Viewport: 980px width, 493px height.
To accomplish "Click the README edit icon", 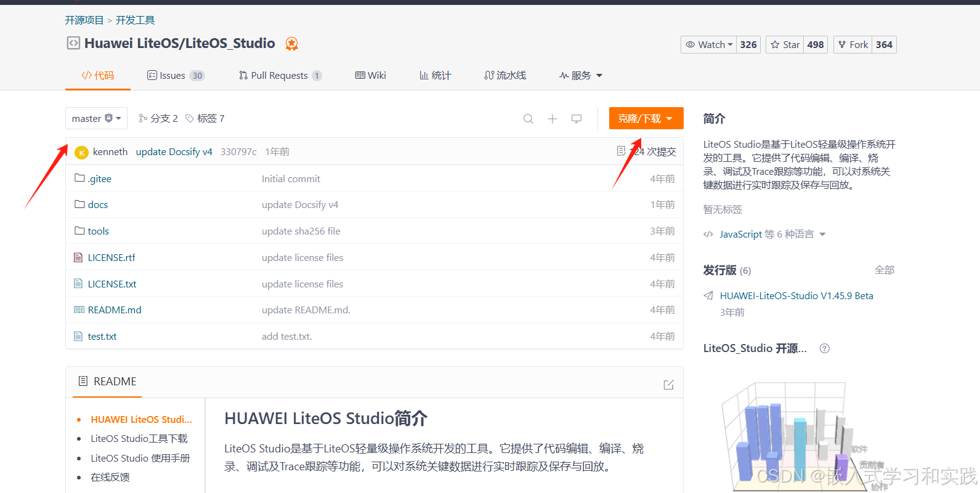I will coord(668,385).
